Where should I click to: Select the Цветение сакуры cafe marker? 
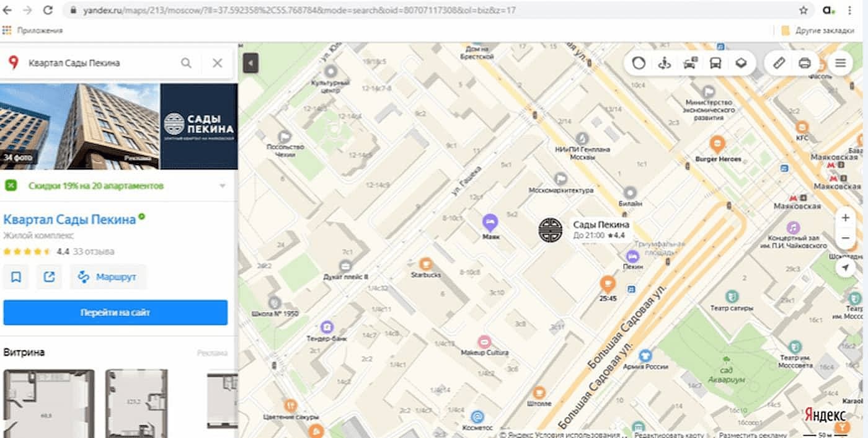coord(291,406)
